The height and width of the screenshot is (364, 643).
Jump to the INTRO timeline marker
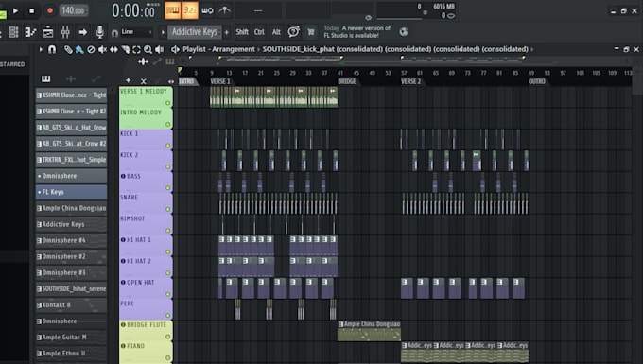click(x=187, y=81)
